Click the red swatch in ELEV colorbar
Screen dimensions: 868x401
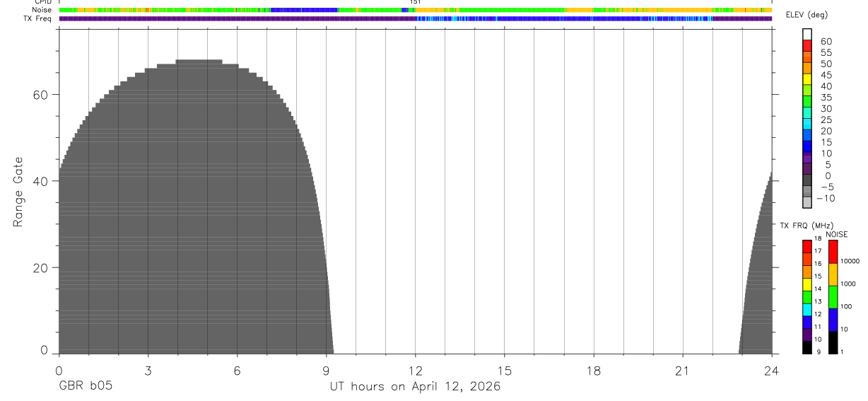point(807,45)
